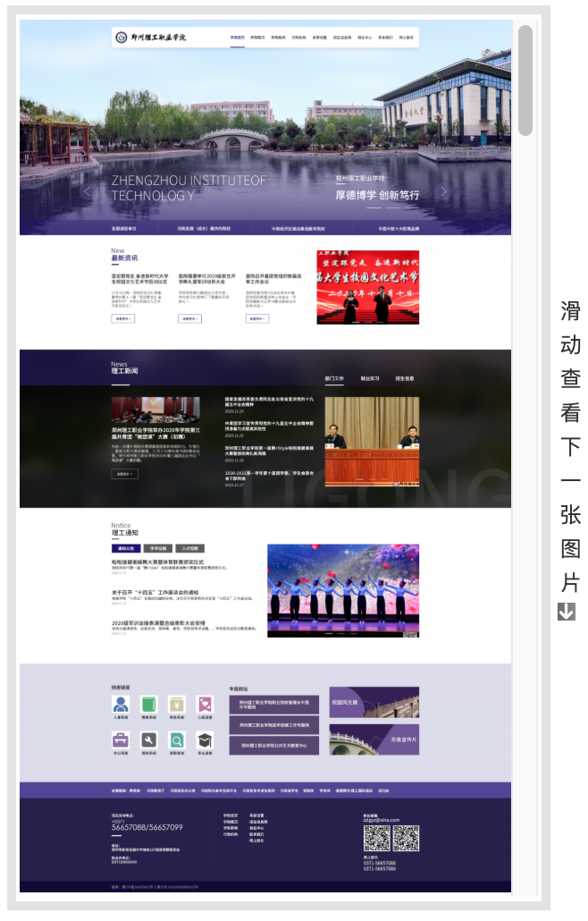
Task: Select the 通知公告 notice tab
Action: (x=125, y=548)
